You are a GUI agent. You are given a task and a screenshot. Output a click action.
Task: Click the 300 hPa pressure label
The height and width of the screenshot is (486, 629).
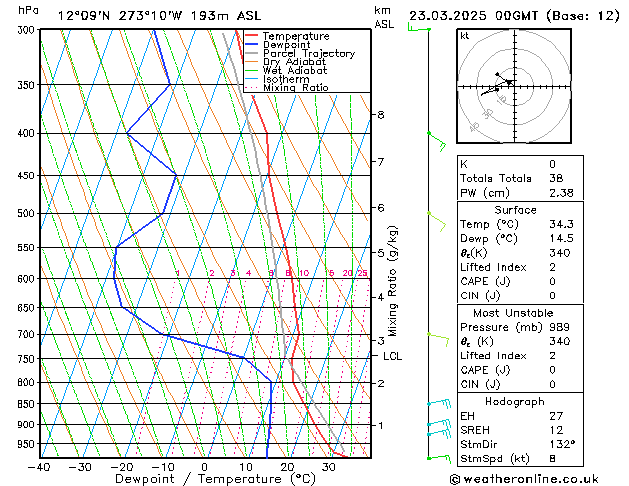tap(28, 30)
